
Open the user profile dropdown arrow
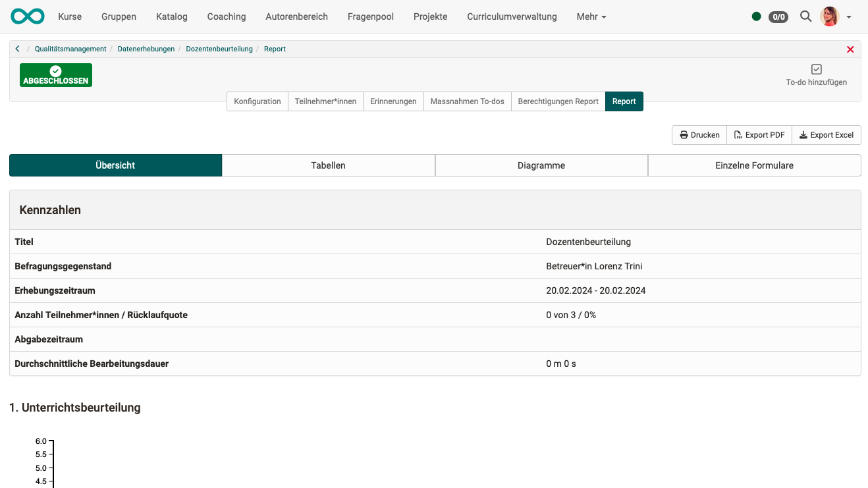(x=848, y=18)
